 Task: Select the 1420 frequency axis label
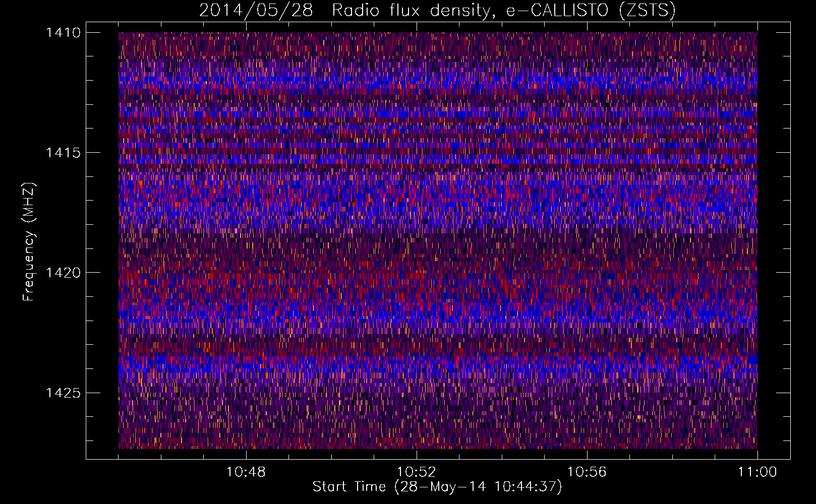coord(63,273)
